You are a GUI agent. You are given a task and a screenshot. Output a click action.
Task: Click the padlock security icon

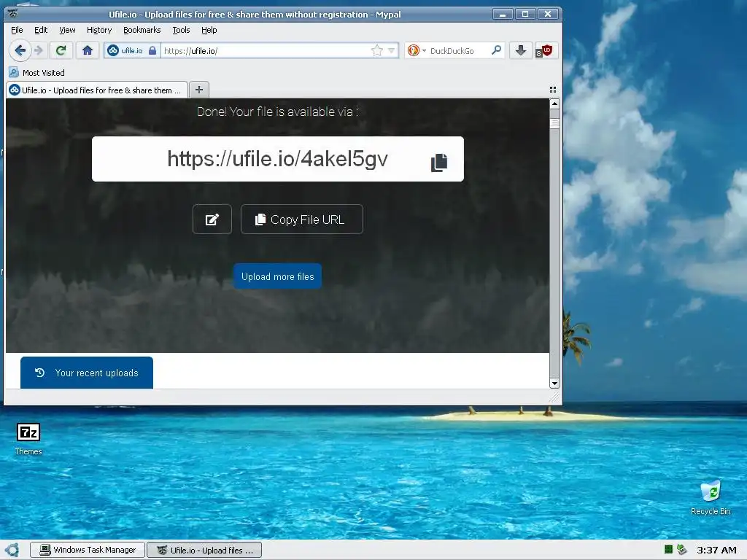click(152, 50)
